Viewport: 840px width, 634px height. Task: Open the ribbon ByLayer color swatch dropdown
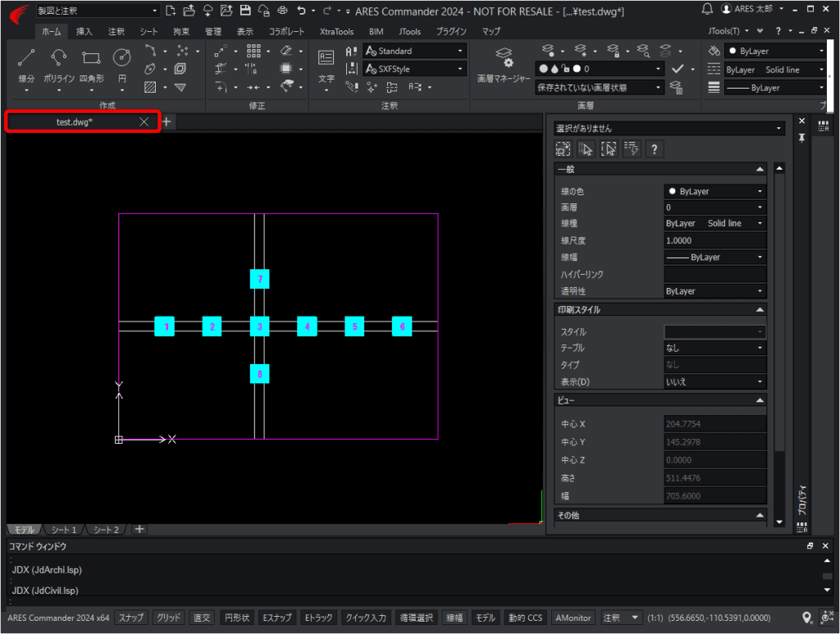tap(775, 51)
